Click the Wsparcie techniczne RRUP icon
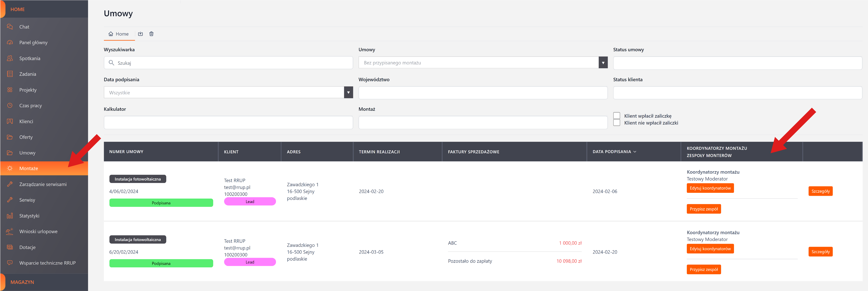Image resolution: width=868 pixels, height=291 pixels. click(x=10, y=263)
